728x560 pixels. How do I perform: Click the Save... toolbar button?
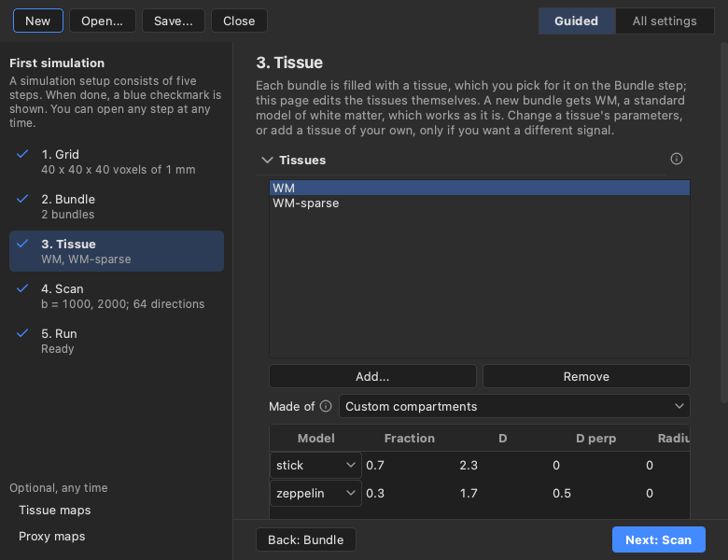pos(174,21)
